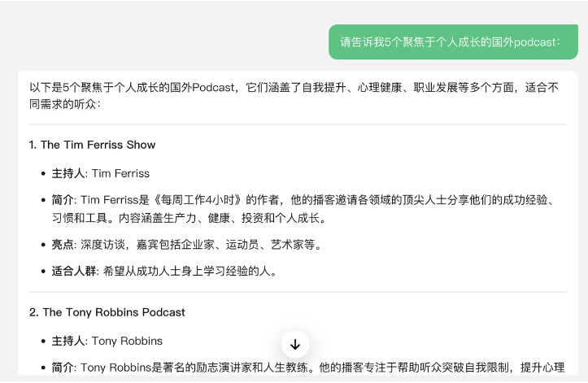Screen dimensions: 588x383
Task: Click heading "2. The Tony Robbins Podcast"
Action: coord(107,312)
